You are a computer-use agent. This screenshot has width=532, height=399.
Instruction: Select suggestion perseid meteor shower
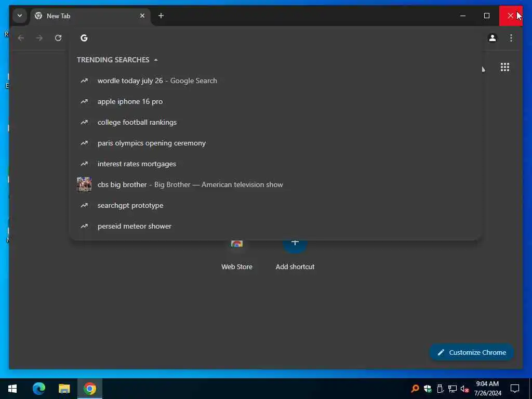[x=275, y=227]
